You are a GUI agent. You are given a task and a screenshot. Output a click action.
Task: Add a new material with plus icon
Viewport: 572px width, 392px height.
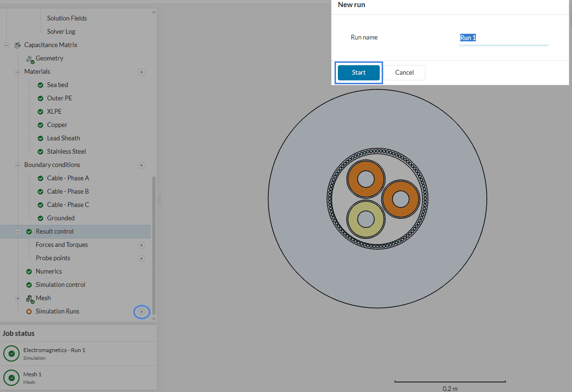click(141, 72)
